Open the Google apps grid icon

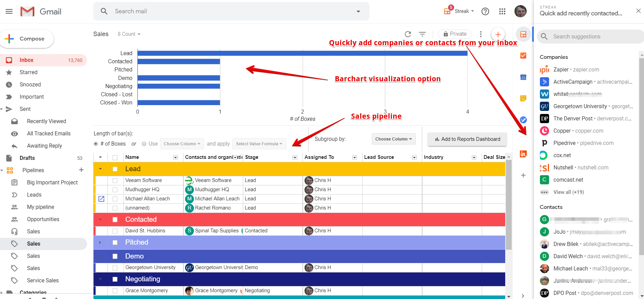coord(502,12)
